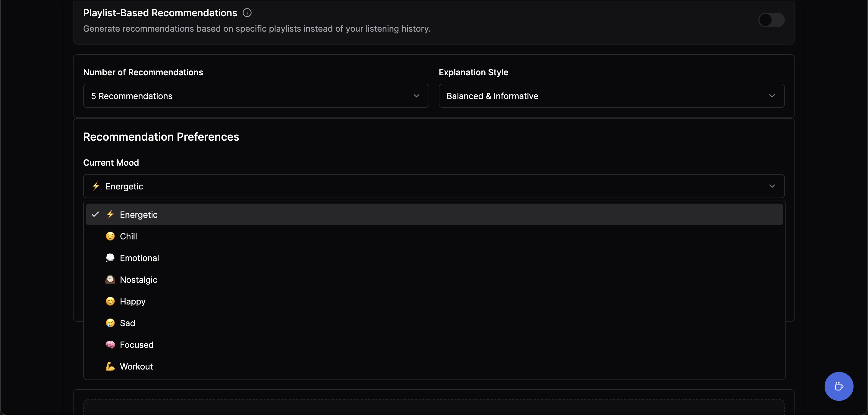Click the crying face emoji for Sad

pyautogui.click(x=110, y=323)
